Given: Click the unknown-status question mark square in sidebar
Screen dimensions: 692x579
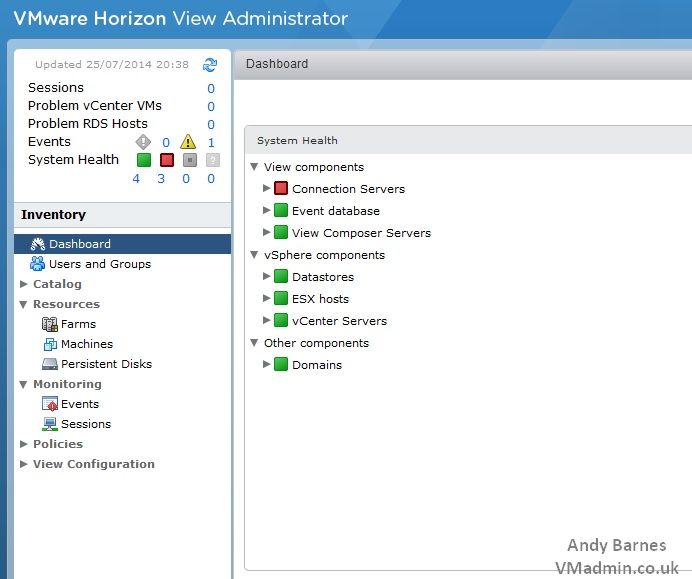Looking at the screenshot, I should click(x=213, y=160).
